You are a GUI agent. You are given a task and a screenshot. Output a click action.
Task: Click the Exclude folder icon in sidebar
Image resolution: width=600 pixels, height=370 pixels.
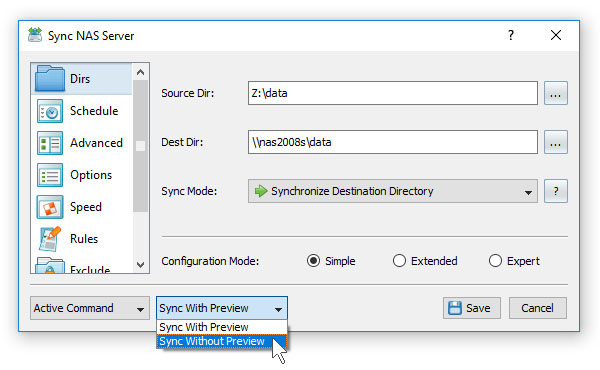point(50,266)
